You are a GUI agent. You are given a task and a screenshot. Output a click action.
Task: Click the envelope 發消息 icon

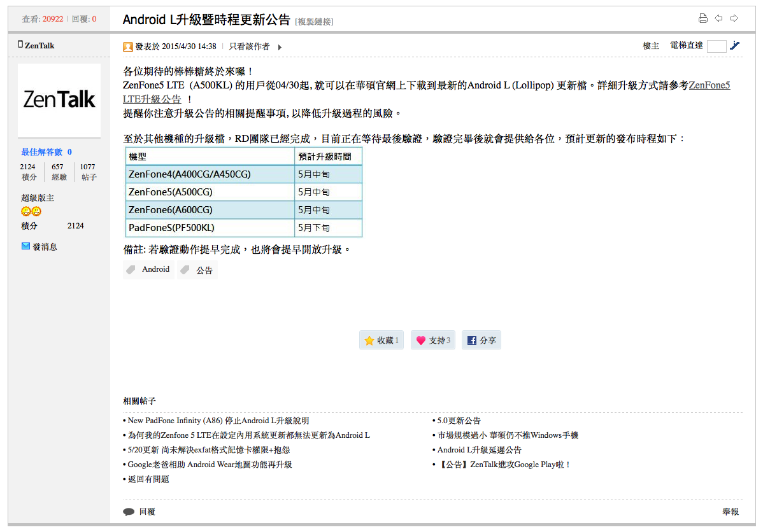point(25,246)
